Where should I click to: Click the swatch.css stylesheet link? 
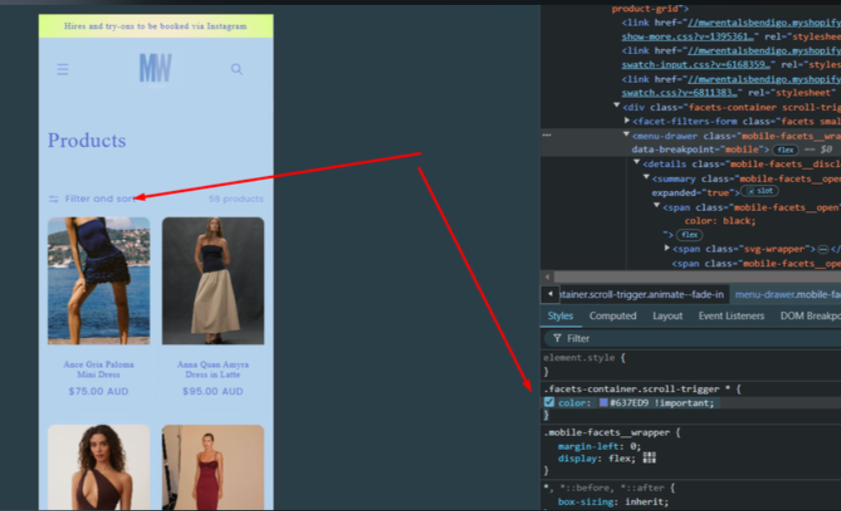[x=681, y=93]
